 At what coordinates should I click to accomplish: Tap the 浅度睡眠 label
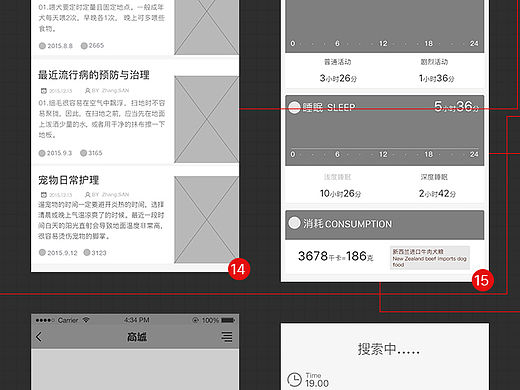coord(338,177)
